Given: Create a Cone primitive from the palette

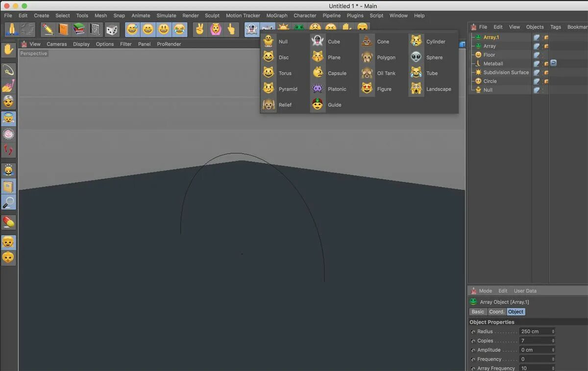Looking at the screenshot, I should pyautogui.click(x=375, y=42).
